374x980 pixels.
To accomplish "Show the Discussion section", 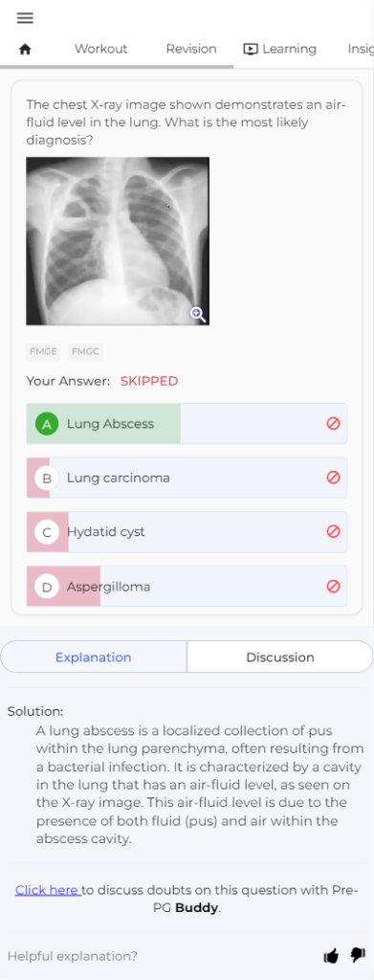I will point(279,657).
